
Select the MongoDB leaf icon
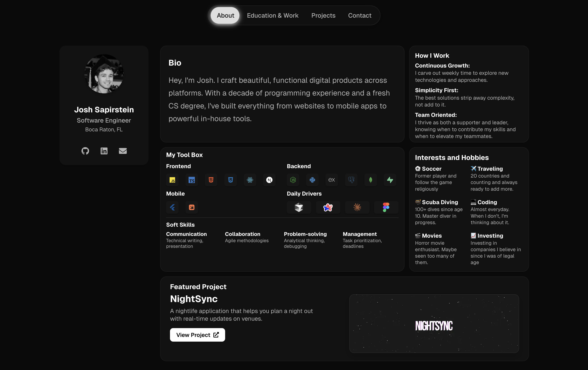pos(371,180)
